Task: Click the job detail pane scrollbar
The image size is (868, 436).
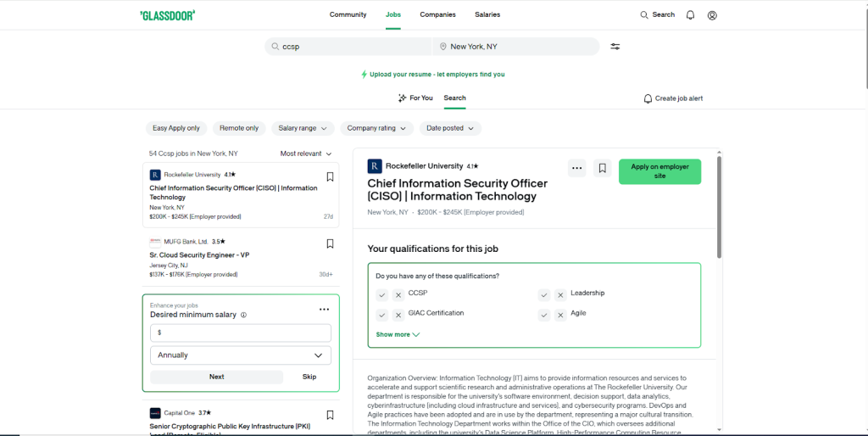Action: [x=719, y=208]
